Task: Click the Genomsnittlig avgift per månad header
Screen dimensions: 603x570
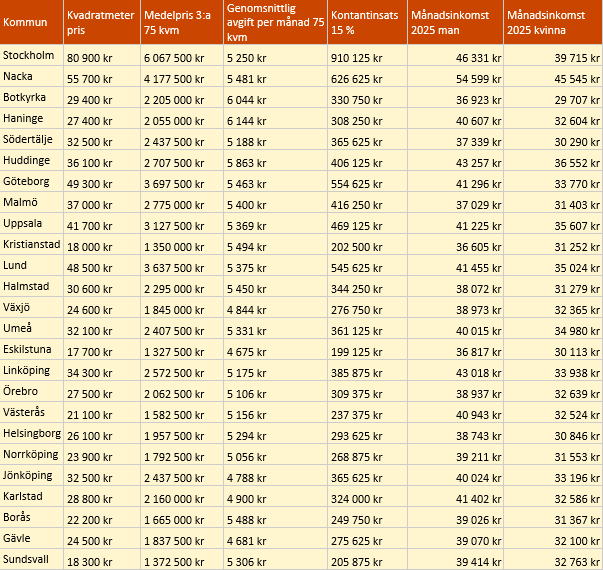Action: click(x=275, y=22)
